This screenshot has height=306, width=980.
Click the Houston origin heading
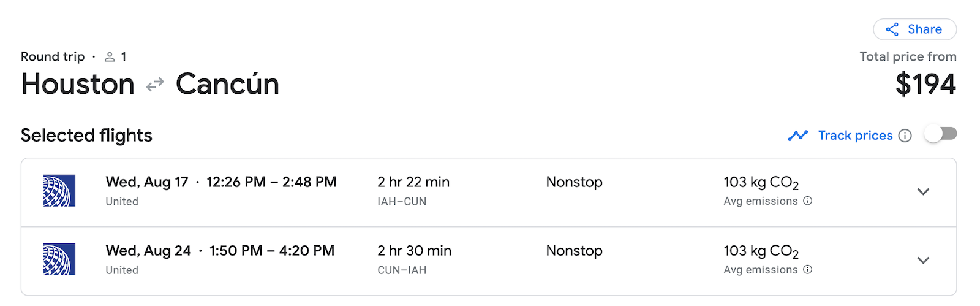[78, 84]
